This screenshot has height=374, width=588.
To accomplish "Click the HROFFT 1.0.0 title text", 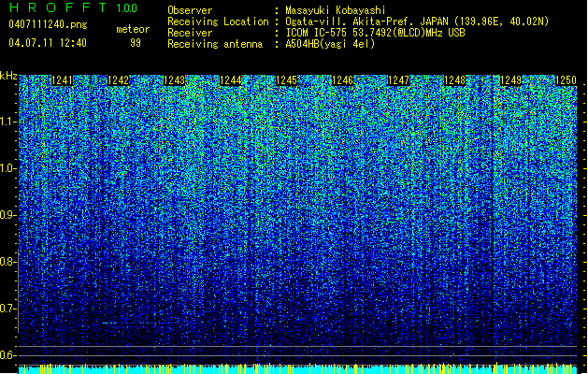I will (x=74, y=7).
